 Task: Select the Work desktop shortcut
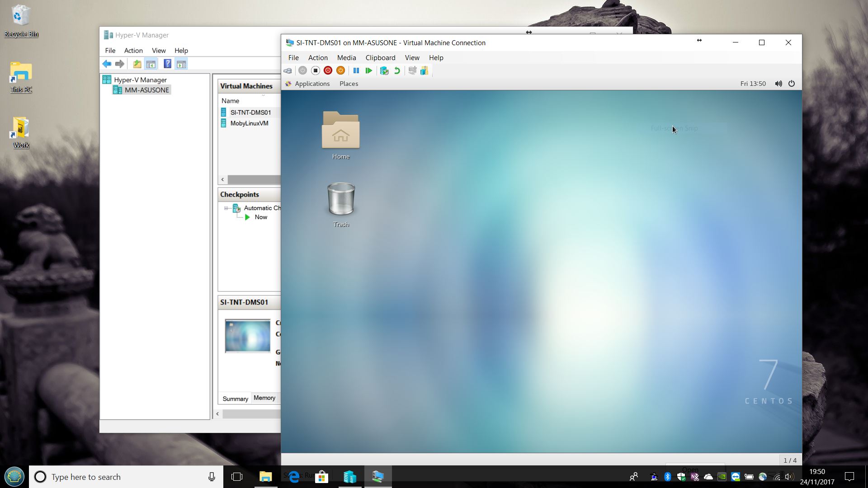point(21,133)
